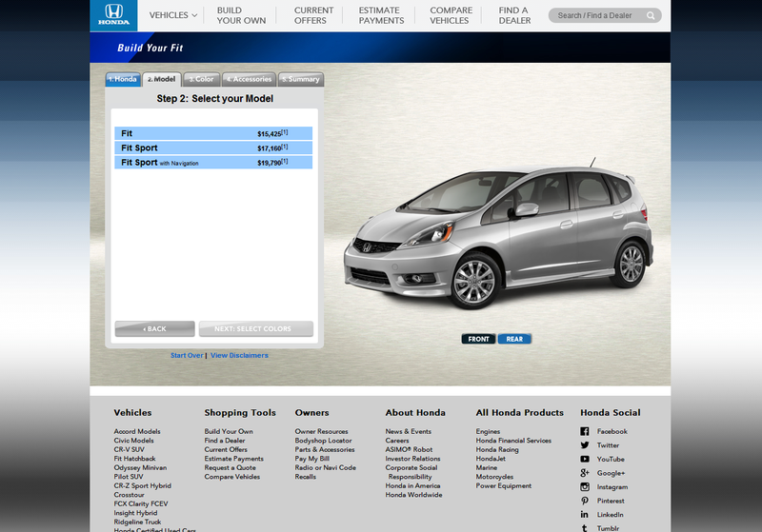Open Build Your Own in top navigation
Viewport: 762px width, 532px height.
click(x=242, y=15)
